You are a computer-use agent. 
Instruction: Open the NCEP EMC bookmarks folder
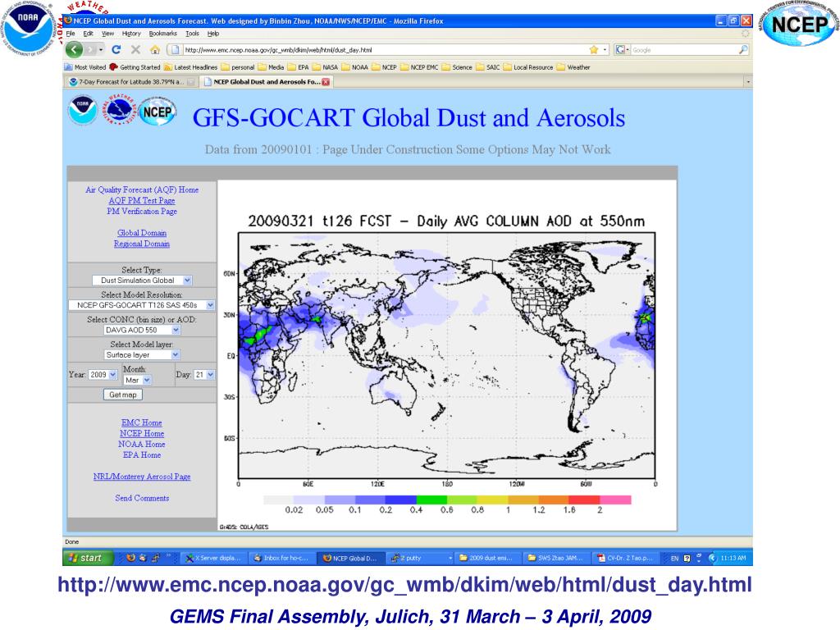(419, 67)
